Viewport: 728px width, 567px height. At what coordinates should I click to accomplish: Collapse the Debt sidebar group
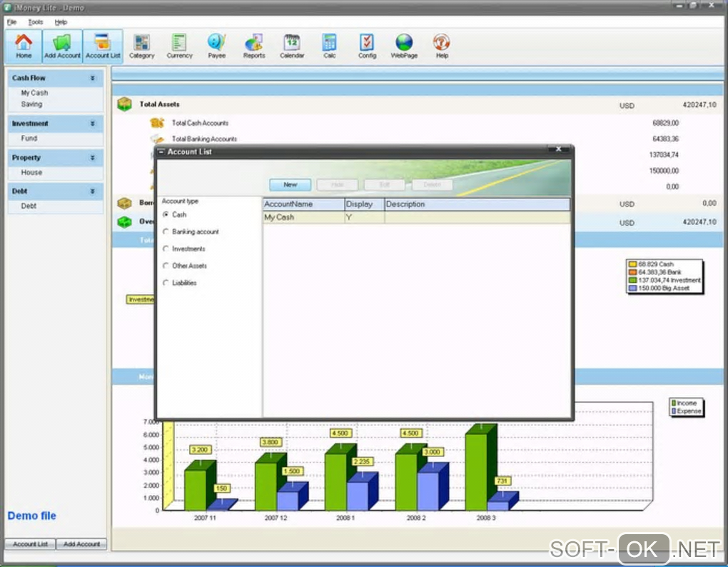[x=92, y=191]
